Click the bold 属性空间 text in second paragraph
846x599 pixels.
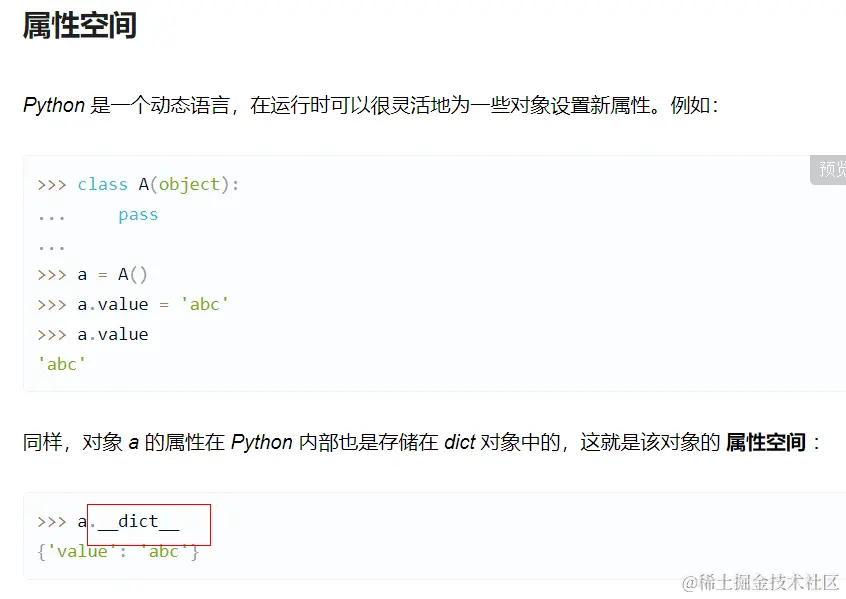[765, 442]
